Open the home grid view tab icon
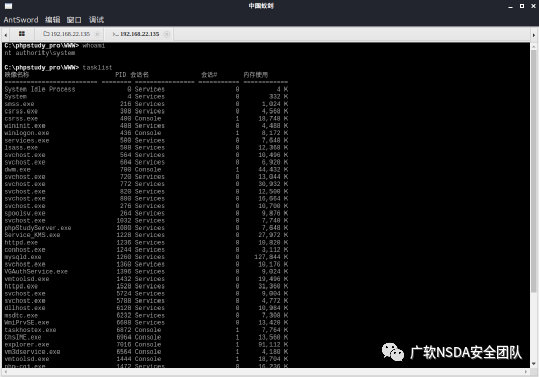Image resolution: width=539 pixels, height=377 pixels. tap(22, 34)
